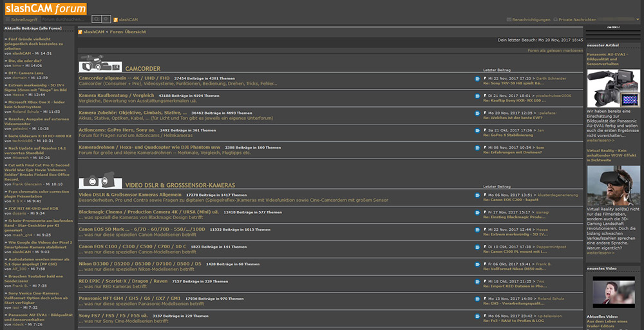
Task: Click the Video DSLR category camera image
Action: coord(100,180)
